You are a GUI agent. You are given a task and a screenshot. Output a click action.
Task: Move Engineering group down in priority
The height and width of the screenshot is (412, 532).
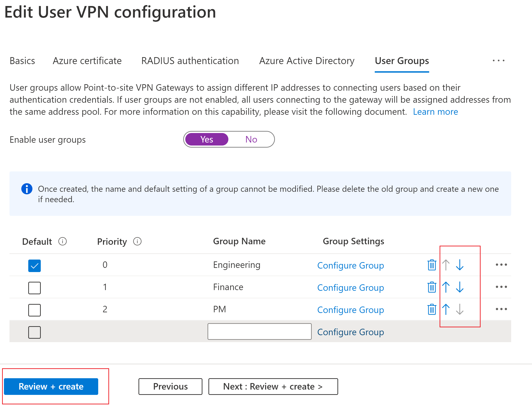point(460,265)
